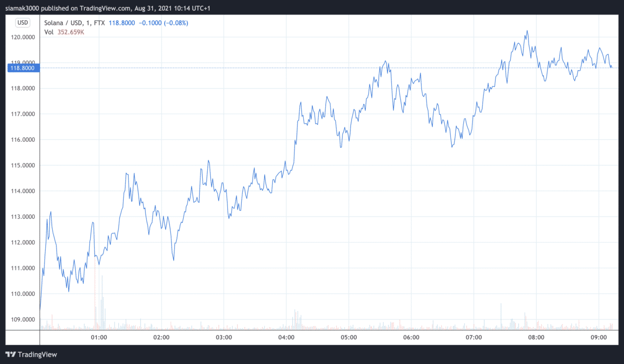Click the 05:00 time axis label
Screen dimensions: 624x364
349,337
